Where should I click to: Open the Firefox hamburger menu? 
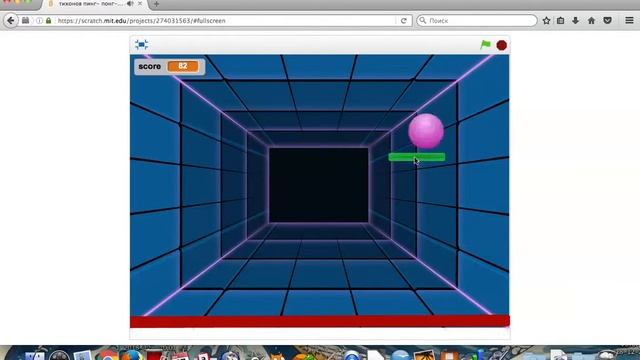tap(629, 20)
